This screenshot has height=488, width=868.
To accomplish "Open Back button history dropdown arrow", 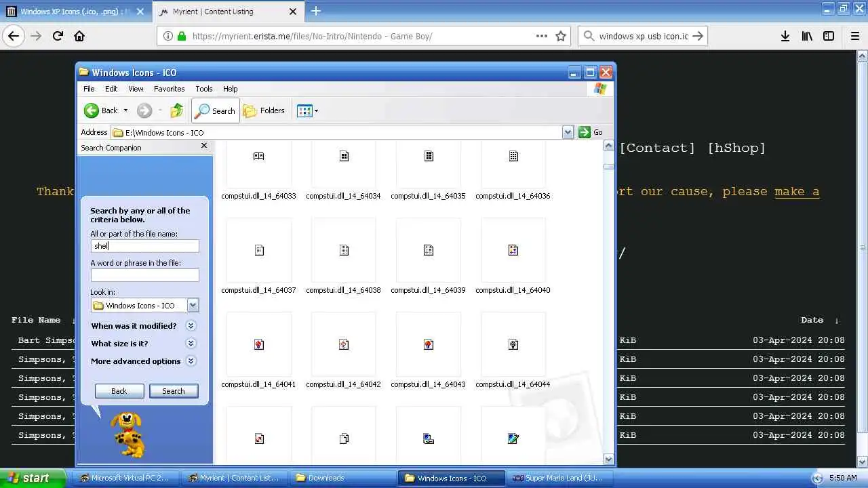I will tap(125, 110).
